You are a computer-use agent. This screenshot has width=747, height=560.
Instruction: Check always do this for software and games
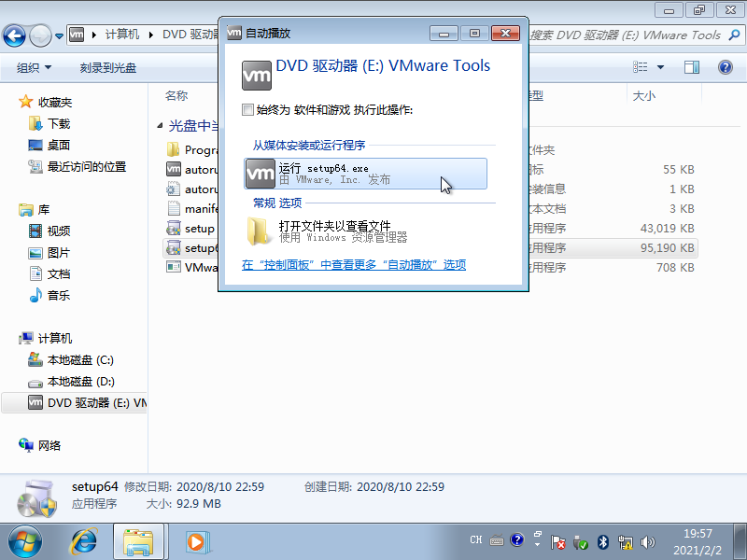click(247, 110)
